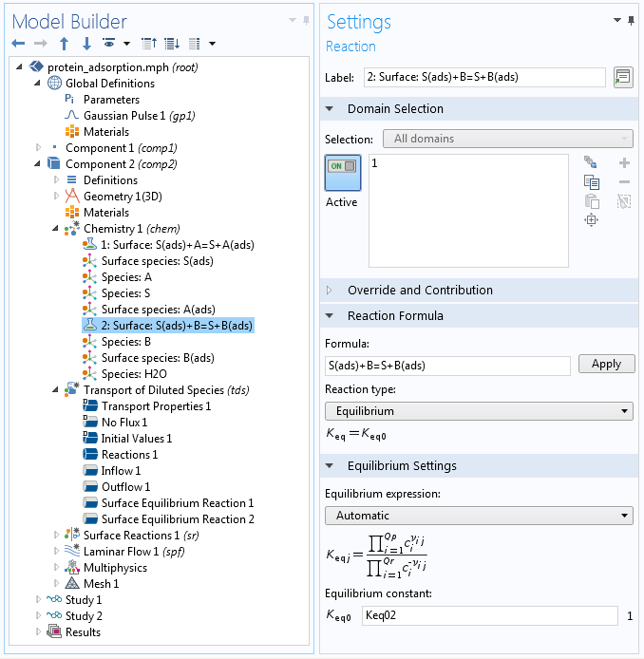Click the Clear Selection icon

(624, 201)
